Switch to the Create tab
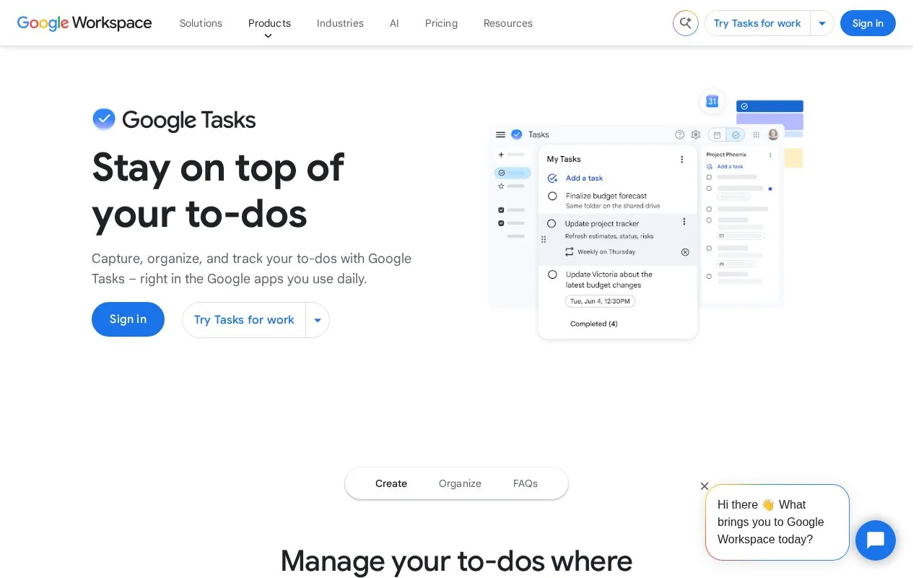924x578 pixels. click(x=391, y=483)
